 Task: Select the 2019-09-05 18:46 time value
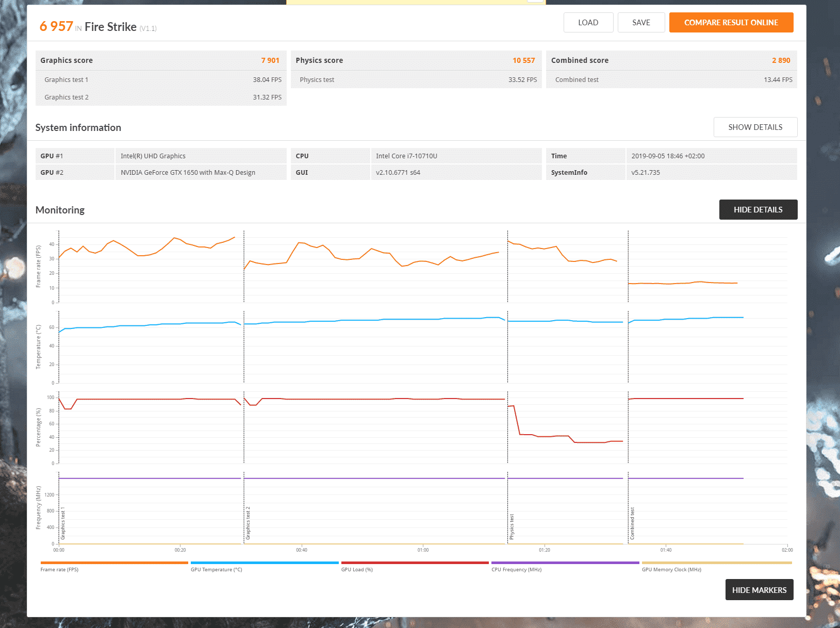[x=712, y=156]
